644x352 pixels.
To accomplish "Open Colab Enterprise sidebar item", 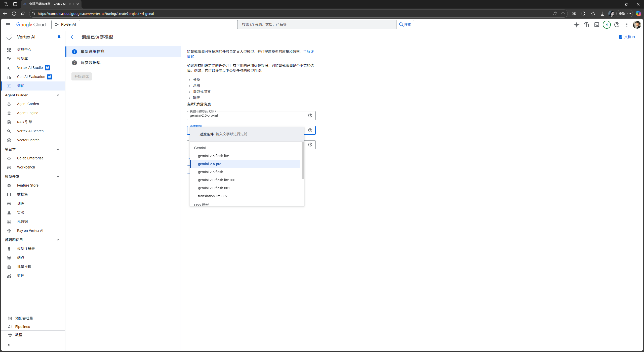I will coord(33,158).
